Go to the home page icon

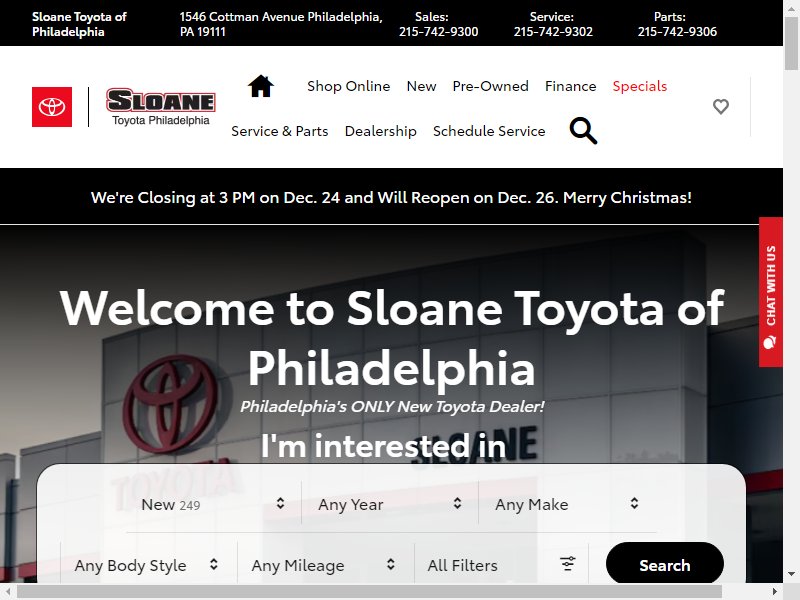point(261,86)
